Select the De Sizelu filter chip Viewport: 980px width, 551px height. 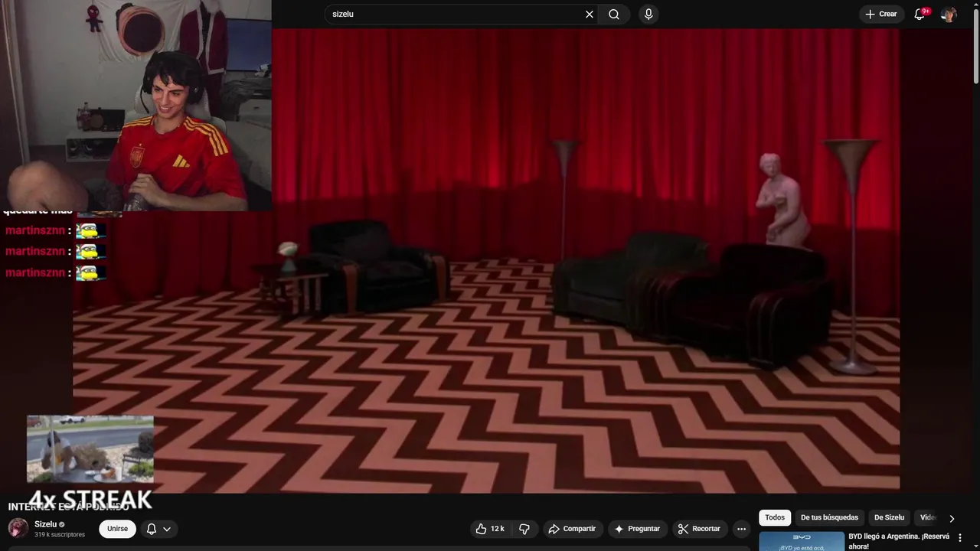(x=889, y=518)
